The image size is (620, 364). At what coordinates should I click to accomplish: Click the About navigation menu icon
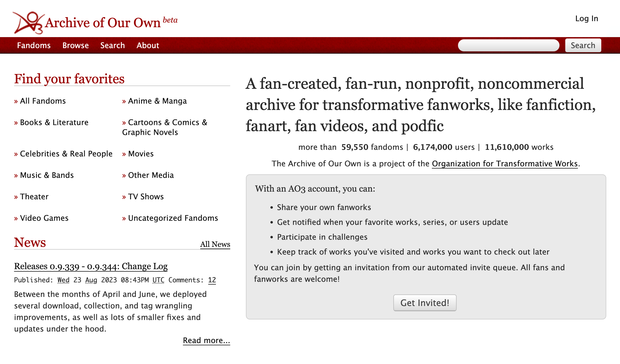point(148,46)
